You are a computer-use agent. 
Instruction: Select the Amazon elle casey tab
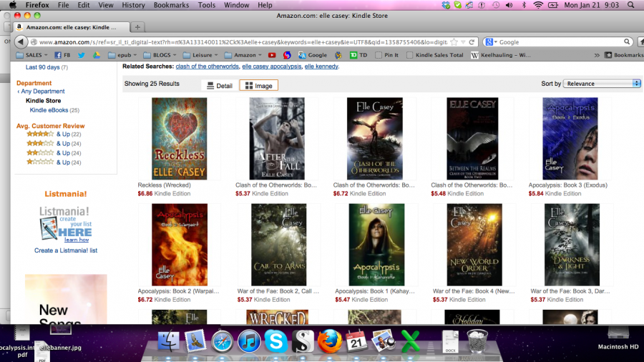coord(71,27)
